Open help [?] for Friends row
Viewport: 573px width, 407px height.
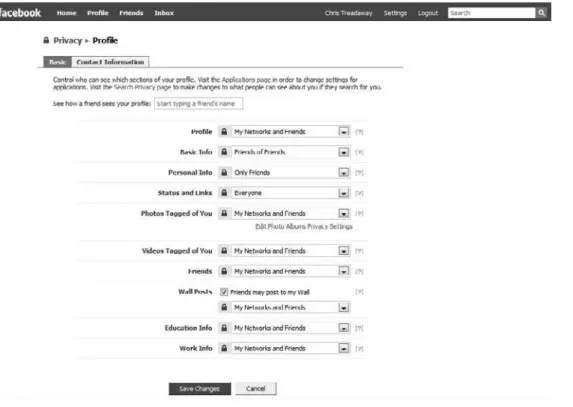(x=359, y=272)
